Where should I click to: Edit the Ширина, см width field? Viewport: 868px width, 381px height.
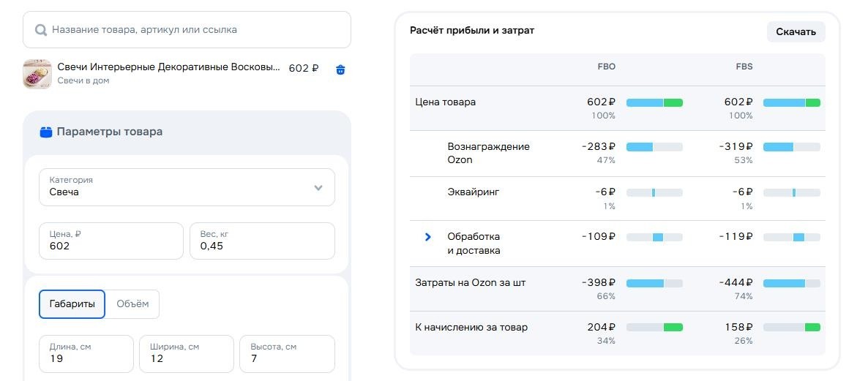186,354
